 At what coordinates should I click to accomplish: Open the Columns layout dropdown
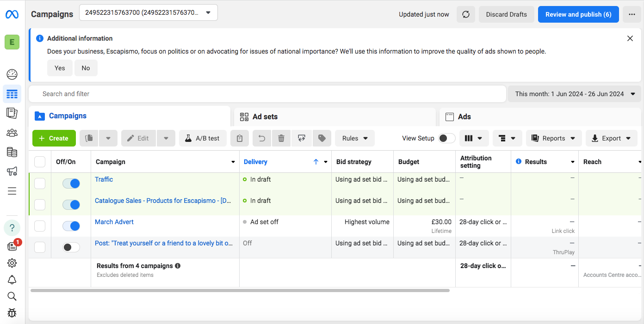[473, 138]
